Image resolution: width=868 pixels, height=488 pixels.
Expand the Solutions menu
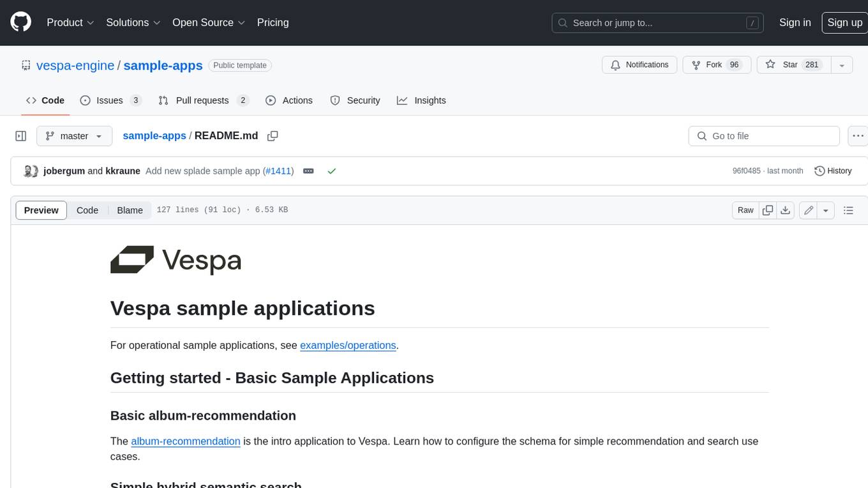tap(133, 22)
